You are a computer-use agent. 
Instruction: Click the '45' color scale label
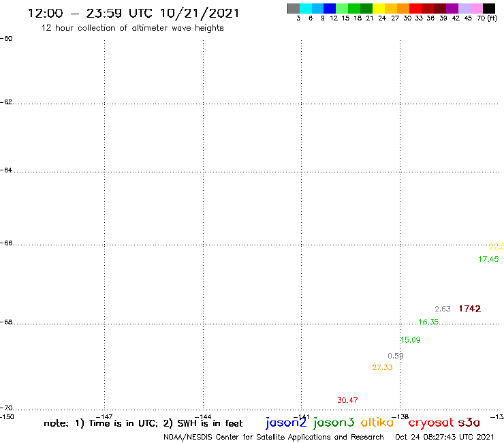(468, 18)
